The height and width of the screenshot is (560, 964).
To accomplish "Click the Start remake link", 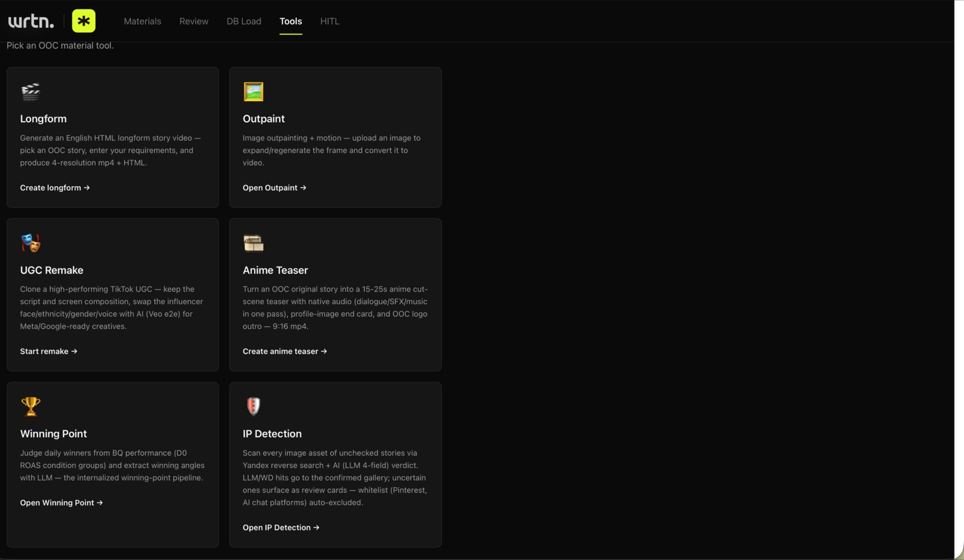I will (x=49, y=351).
